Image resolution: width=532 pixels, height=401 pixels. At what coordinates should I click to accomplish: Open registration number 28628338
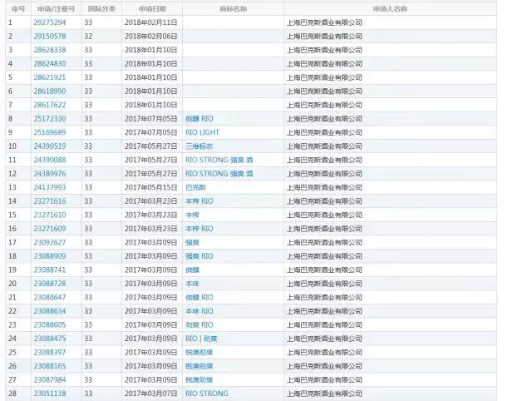click(x=50, y=50)
